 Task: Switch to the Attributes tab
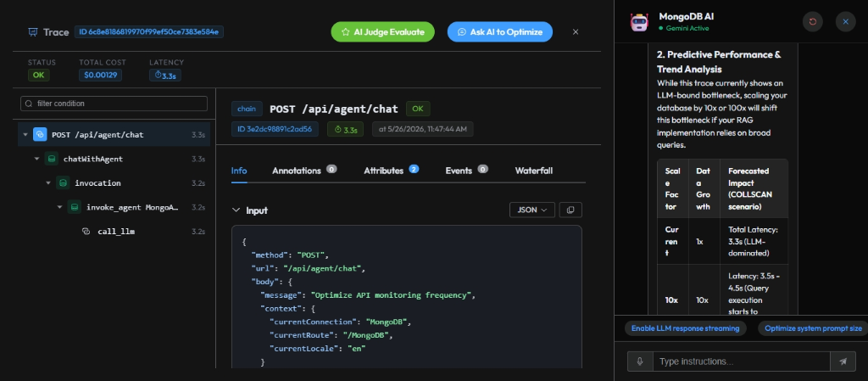tap(391, 171)
